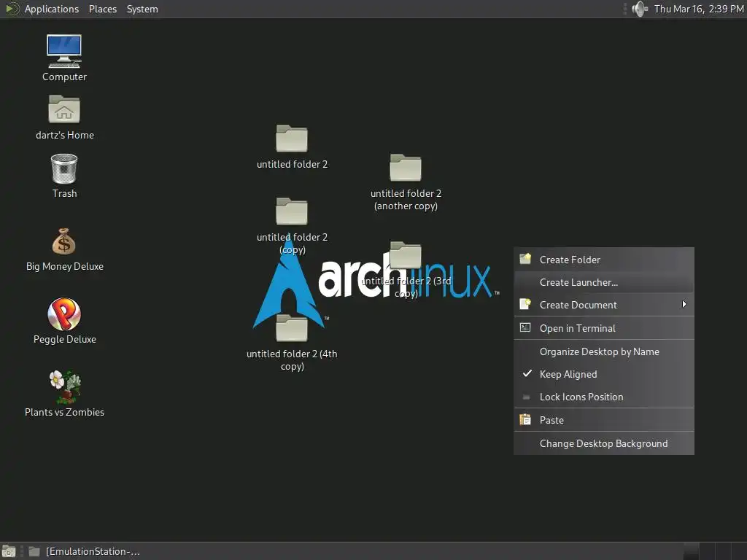Screen dimensions: 747x560
Task: Select Plants vs Zombies launcher icon
Action: pos(65,386)
